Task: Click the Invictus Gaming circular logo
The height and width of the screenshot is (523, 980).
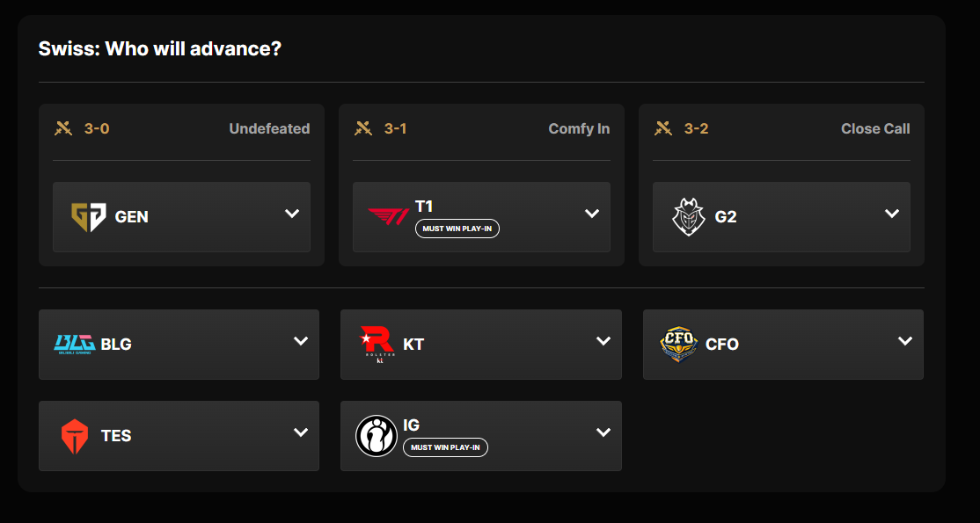Action: [x=377, y=436]
